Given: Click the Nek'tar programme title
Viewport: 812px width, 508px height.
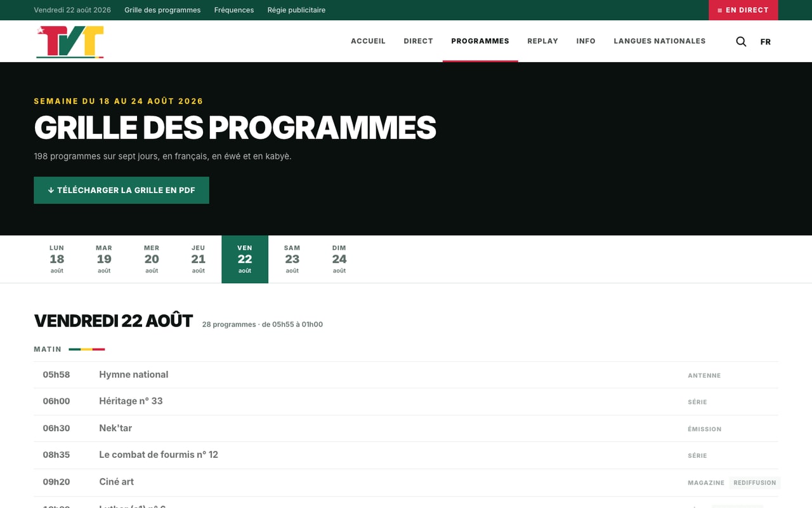Looking at the screenshot, I should [115, 428].
